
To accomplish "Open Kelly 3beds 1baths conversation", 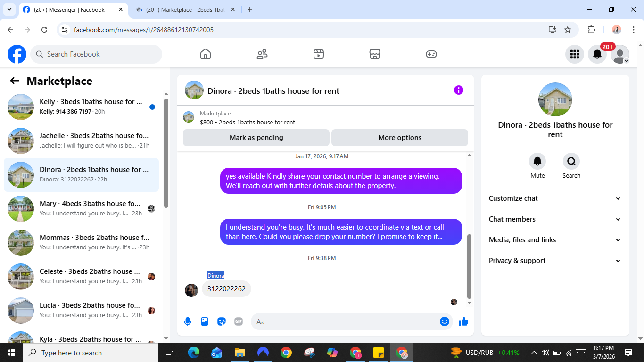I will pyautogui.click(x=81, y=107).
